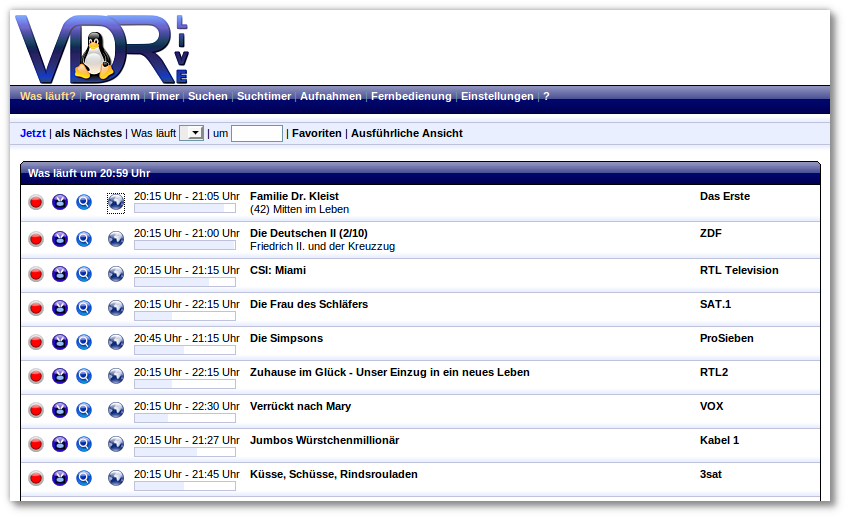847x518 pixels.
Task: Record Familie Dr. Kleist with red button
Action: tap(36, 203)
